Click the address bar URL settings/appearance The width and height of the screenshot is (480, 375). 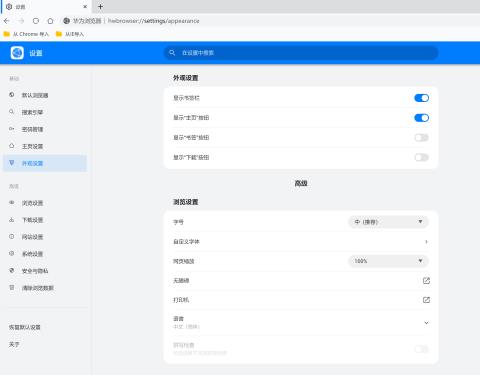(153, 21)
